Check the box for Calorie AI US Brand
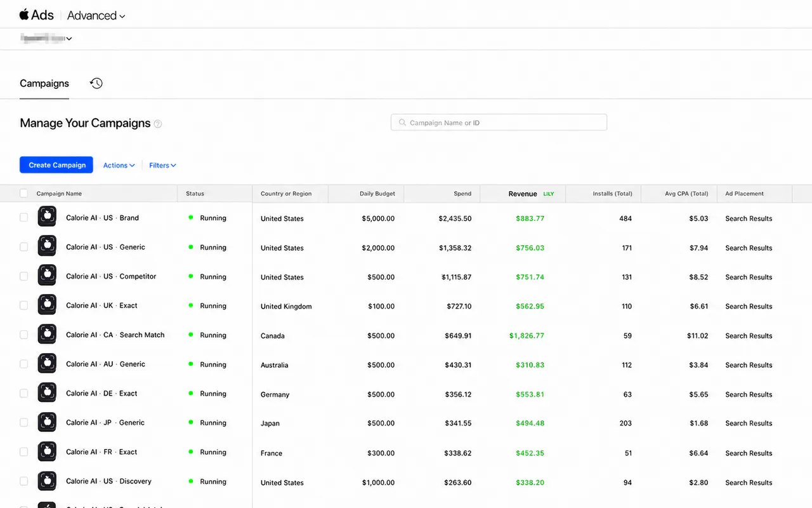 tap(23, 217)
